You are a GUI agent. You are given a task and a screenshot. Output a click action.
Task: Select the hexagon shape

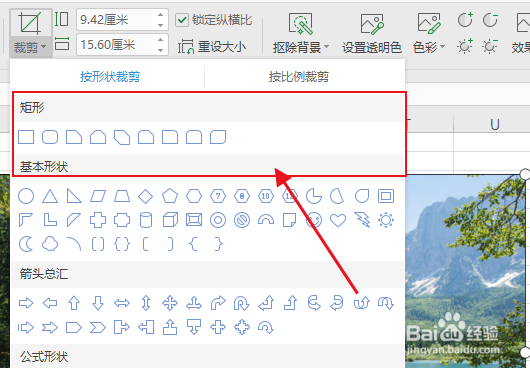194,196
